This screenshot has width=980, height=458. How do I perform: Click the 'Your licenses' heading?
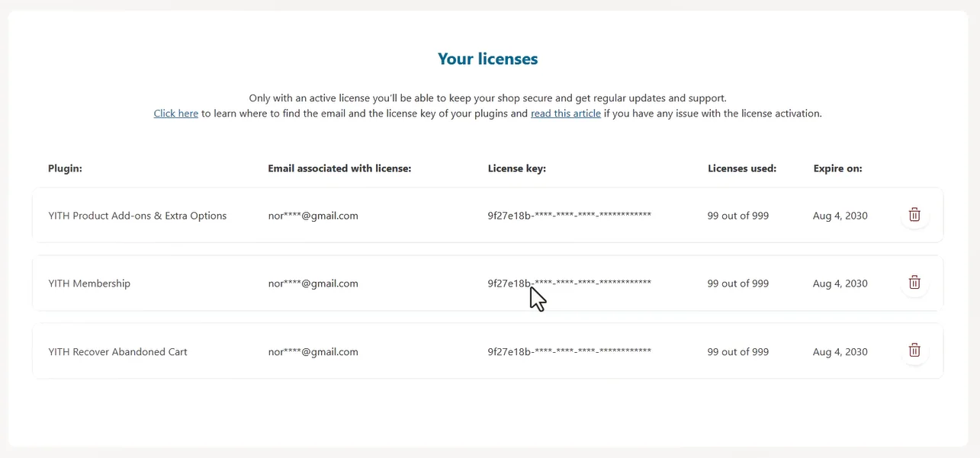tap(488, 59)
